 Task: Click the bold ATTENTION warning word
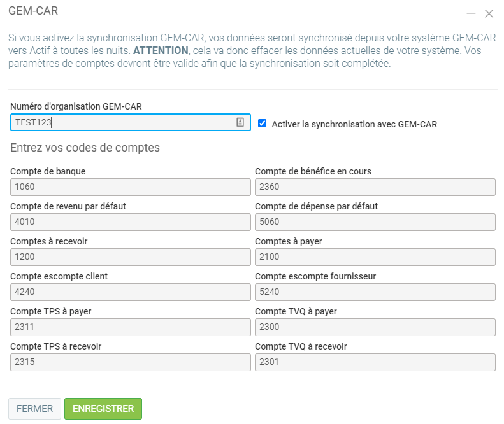pyautogui.click(x=161, y=51)
